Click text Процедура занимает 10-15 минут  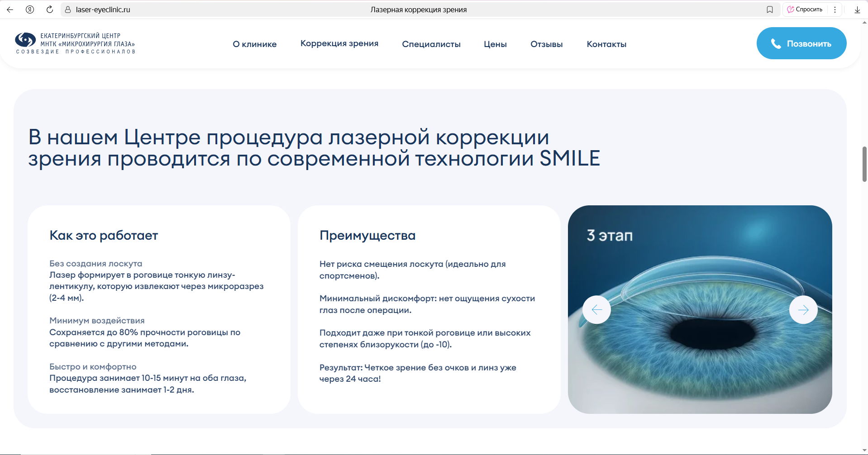(x=148, y=384)
